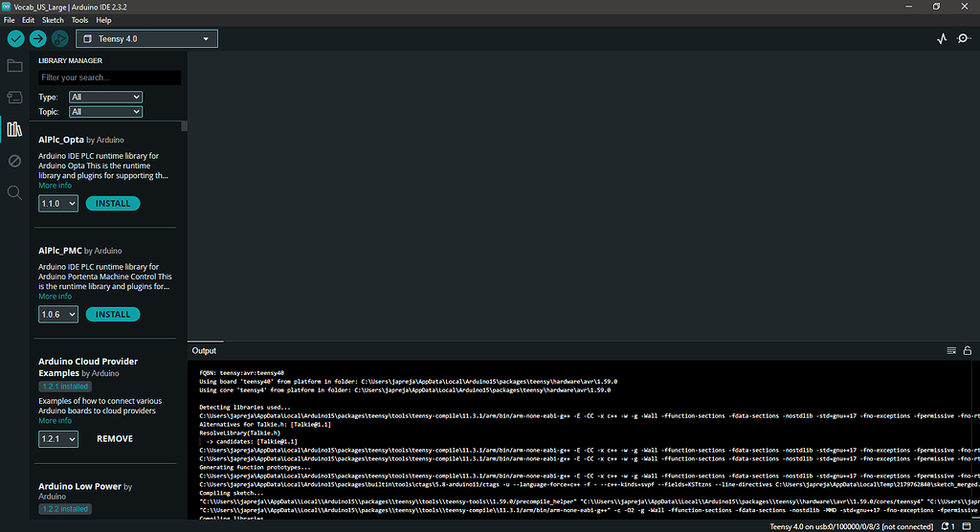Select the Output tab
980x532 pixels.
pyautogui.click(x=204, y=351)
